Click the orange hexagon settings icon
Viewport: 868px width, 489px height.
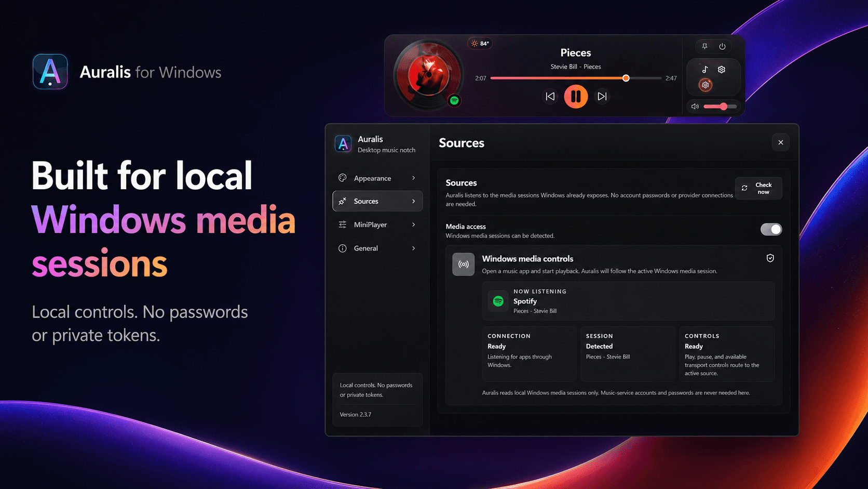(705, 85)
